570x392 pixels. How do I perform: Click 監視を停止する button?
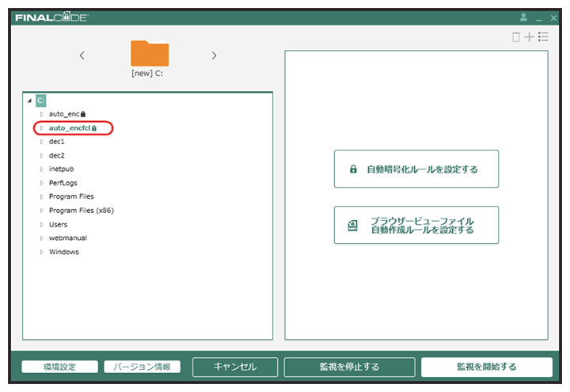(349, 367)
